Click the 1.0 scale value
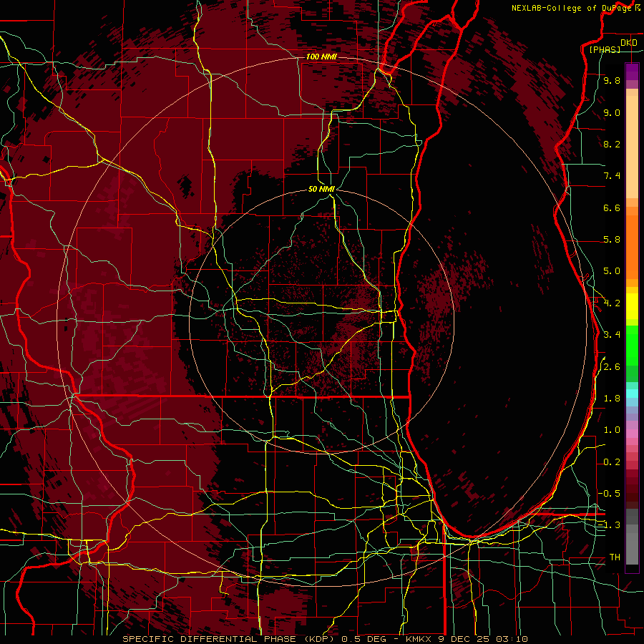The image size is (644, 644). [612, 430]
